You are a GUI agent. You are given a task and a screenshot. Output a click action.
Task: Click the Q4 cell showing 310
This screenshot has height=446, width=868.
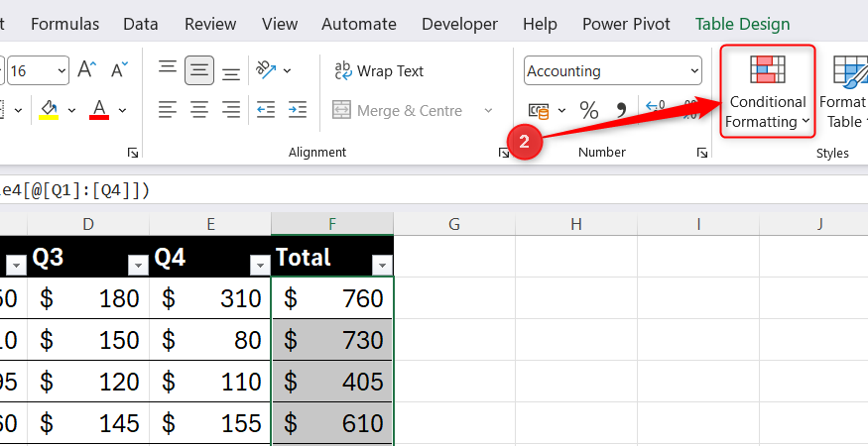click(x=210, y=298)
